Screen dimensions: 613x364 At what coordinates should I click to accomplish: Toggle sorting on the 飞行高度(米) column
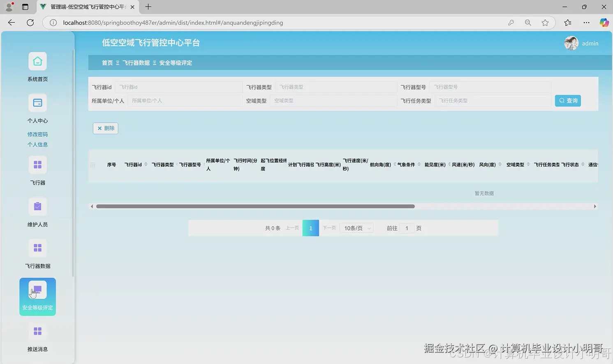(x=328, y=165)
